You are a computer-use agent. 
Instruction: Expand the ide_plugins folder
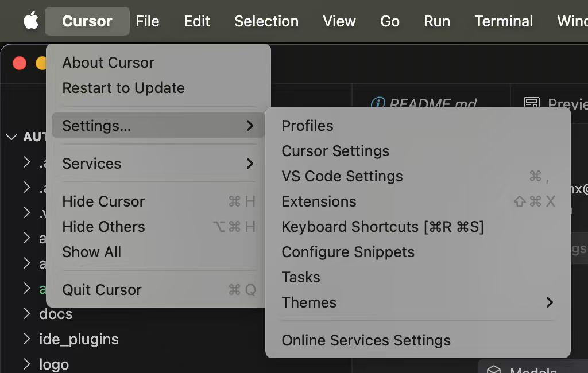[78, 339]
